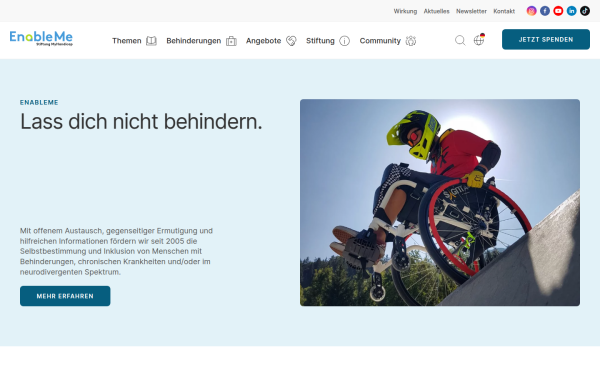Image resolution: width=600 pixels, height=375 pixels.
Task: Click the people icon beside Community
Action: pos(411,41)
